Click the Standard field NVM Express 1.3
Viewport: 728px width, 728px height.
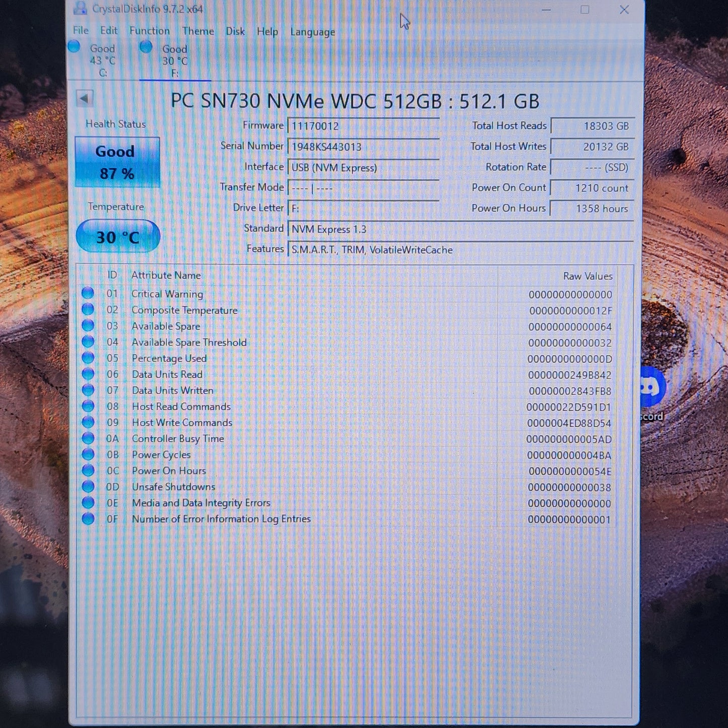(x=460, y=229)
